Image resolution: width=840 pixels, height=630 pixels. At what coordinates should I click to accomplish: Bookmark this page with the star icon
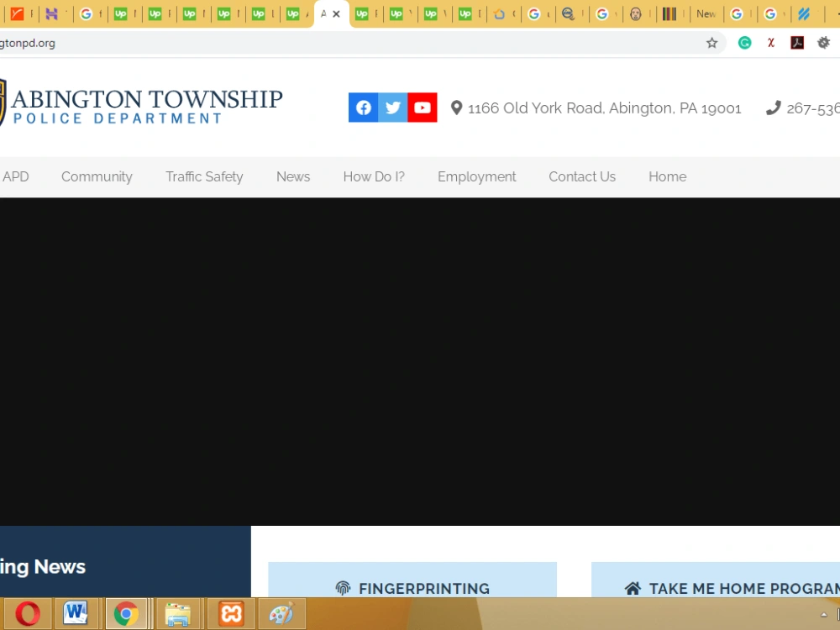pos(711,43)
